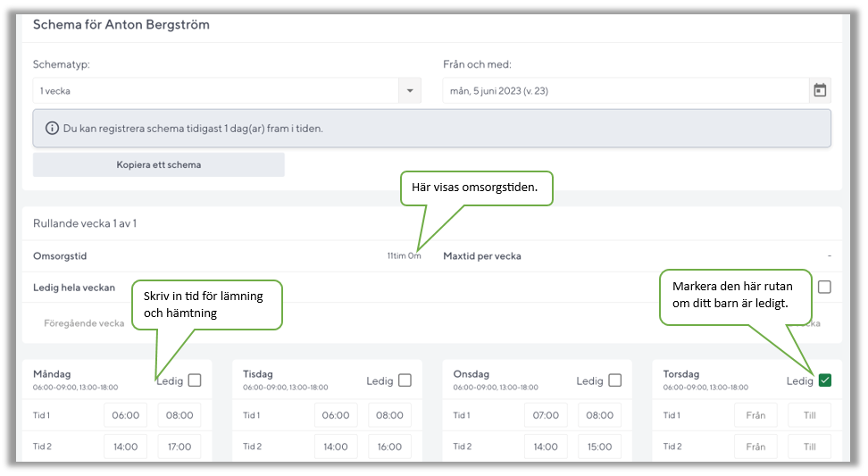Click the '11tim 0m' care time value
The height and width of the screenshot is (476, 868).
405,255
